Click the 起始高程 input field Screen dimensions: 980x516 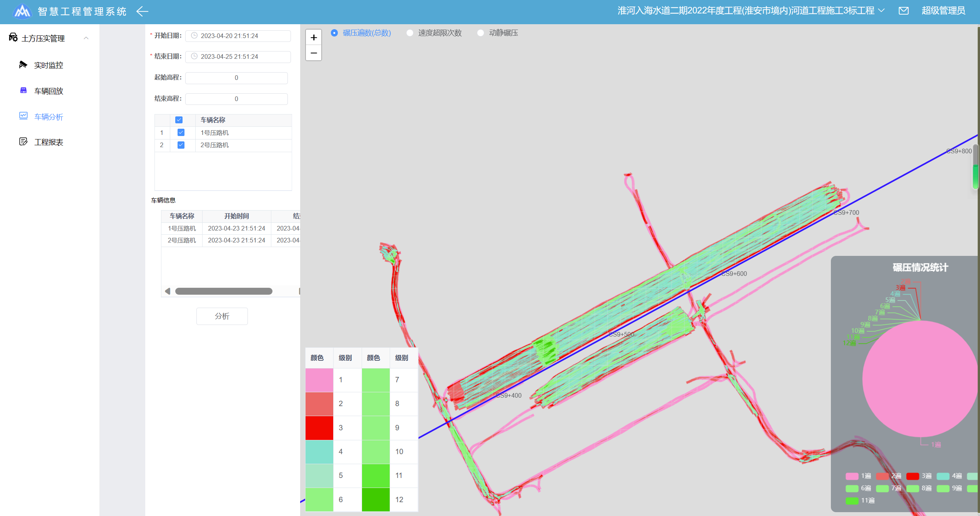pos(236,78)
